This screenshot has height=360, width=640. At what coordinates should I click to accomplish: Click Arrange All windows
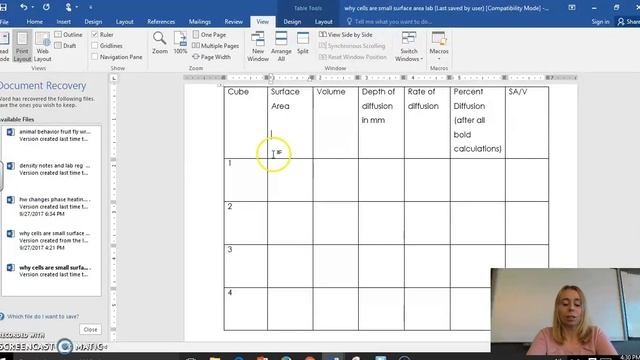pyautogui.click(x=281, y=46)
